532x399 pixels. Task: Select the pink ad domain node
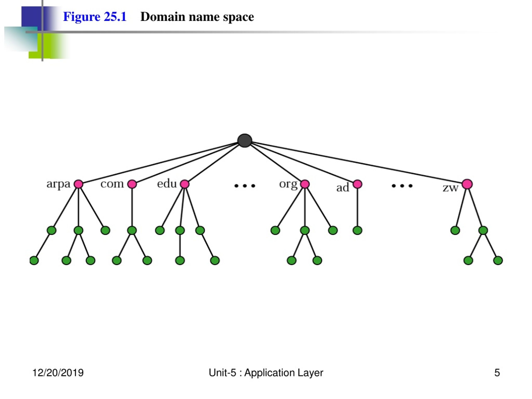pos(357,184)
